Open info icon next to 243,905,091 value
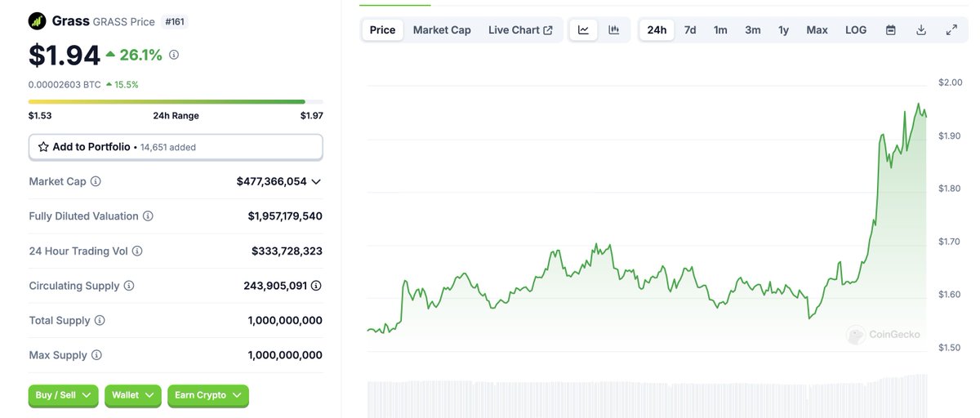Image resolution: width=980 pixels, height=418 pixels. click(316, 286)
